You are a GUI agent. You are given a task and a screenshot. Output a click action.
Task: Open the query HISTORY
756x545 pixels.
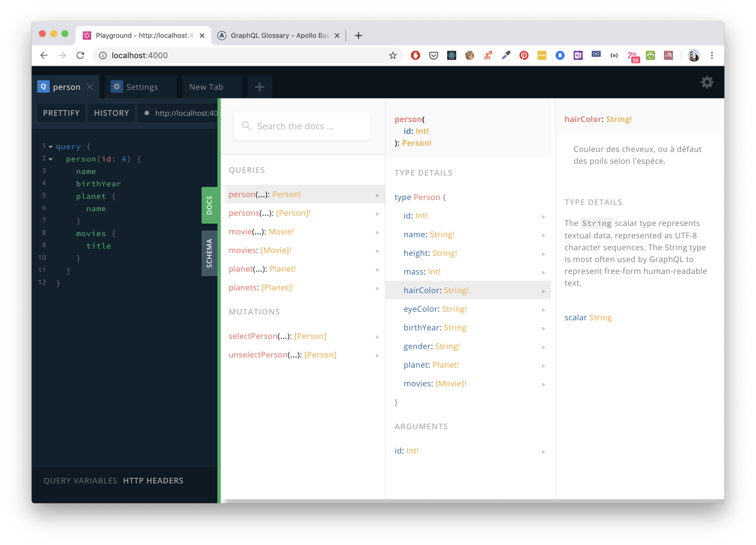click(x=111, y=113)
